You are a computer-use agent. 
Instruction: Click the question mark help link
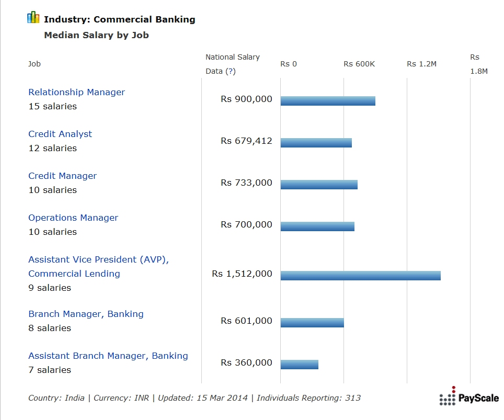click(231, 71)
